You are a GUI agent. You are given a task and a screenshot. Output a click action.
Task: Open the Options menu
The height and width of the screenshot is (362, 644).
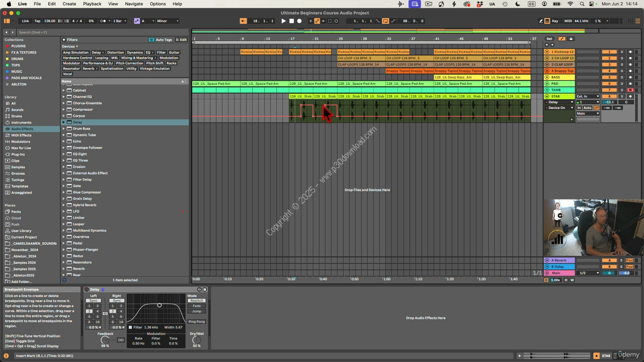(x=157, y=4)
